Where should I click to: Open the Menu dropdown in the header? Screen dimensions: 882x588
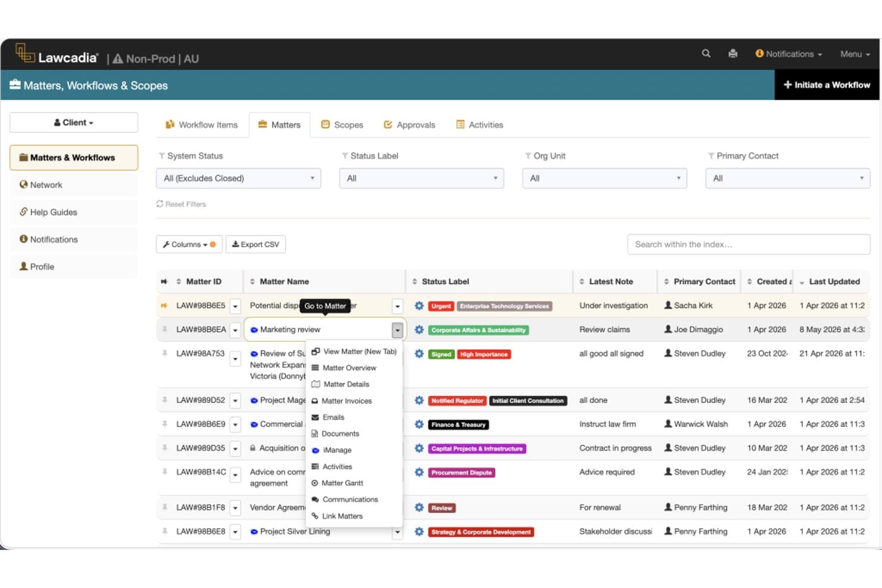[855, 54]
